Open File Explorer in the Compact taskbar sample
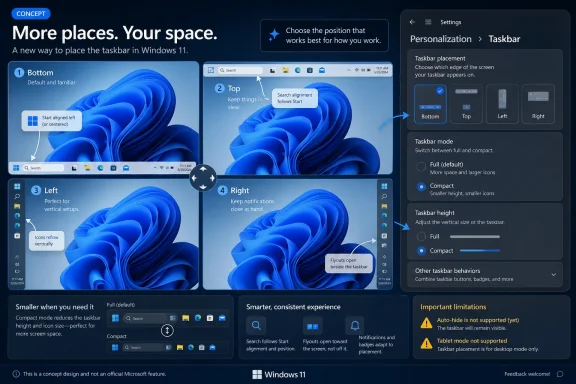This screenshot has width=576, height=384. coord(180,347)
